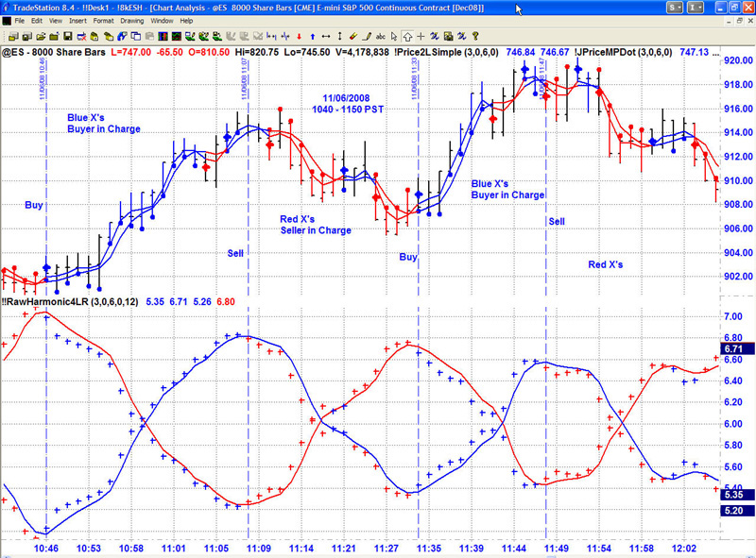Screen dimensions: 756x558
Task: Click the 'L=747.00' last price readout
Action: click(x=130, y=52)
